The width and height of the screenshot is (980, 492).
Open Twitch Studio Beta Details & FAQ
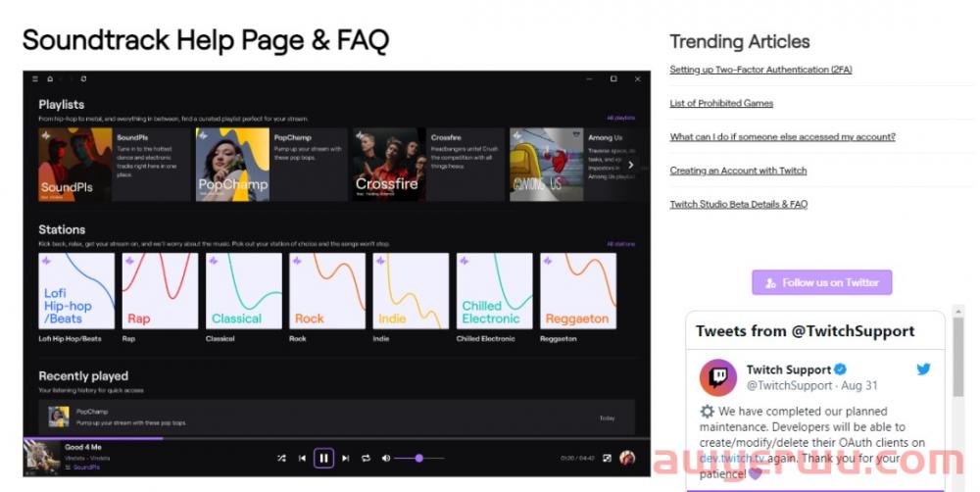[739, 204]
